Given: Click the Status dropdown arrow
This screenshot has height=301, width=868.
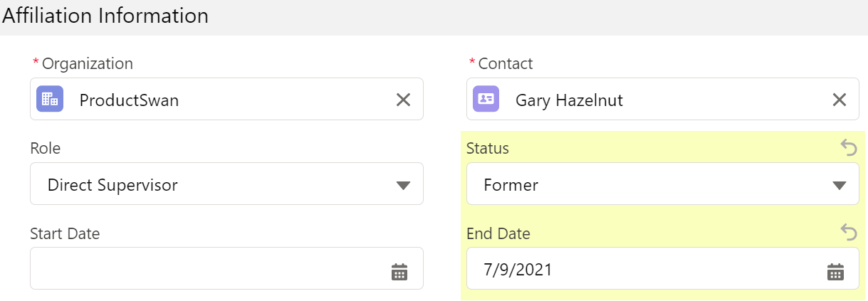Looking at the screenshot, I should click(x=840, y=186).
